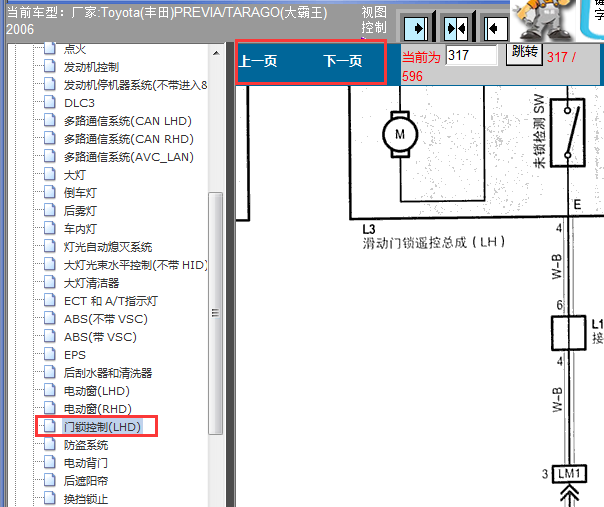This screenshot has width=604, height=507.
Task: Select 后雾灯 tree item
Action: click(x=80, y=211)
